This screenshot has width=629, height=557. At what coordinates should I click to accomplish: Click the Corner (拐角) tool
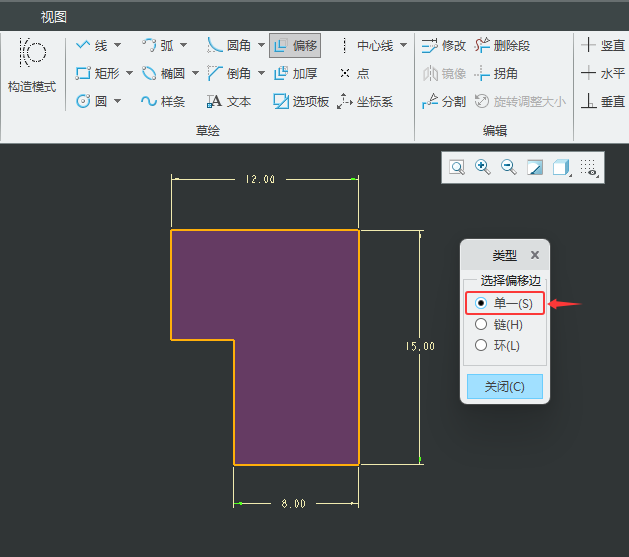(496, 73)
